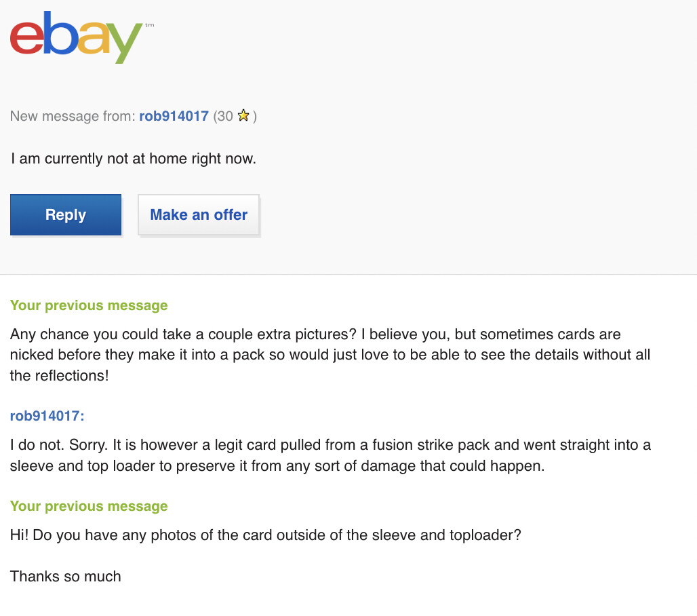Image resolution: width=697 pixels, height=616 pixels.
Task: Click the feedback score 30 in parentheses
Action: (x=224, y=116)
